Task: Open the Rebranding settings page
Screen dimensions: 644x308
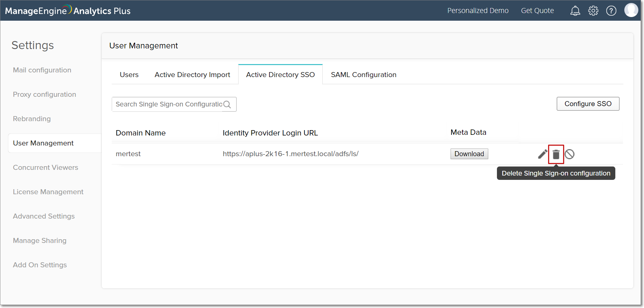Action: coord(32,119)
